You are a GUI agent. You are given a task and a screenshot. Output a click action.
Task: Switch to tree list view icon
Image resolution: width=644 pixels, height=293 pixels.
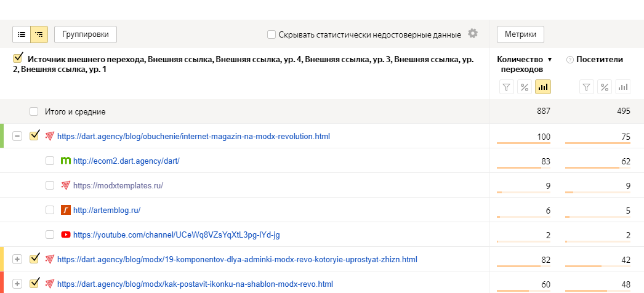click(x=39, y=34)
